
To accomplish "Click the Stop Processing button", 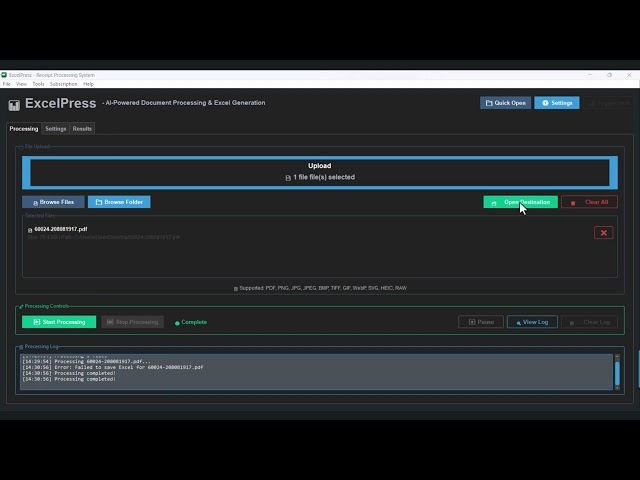I will click(x=133, y=322).
